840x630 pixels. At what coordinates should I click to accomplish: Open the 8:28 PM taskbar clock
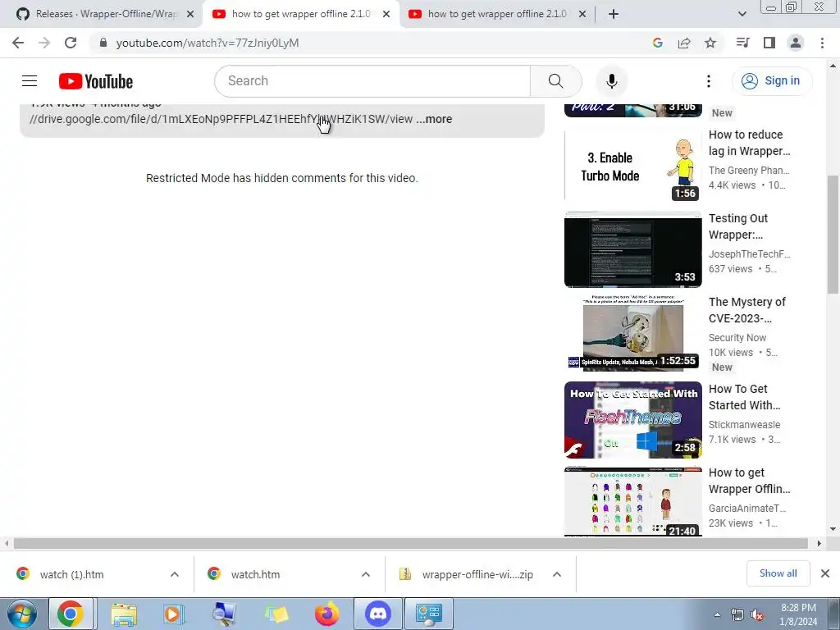click(798, 614)
